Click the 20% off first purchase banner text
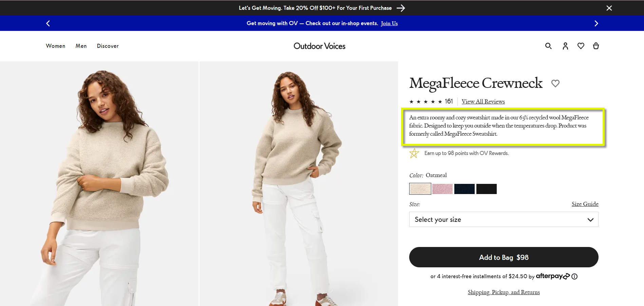The width and height of the screenshot is (644, 306). tap(315, 8)
